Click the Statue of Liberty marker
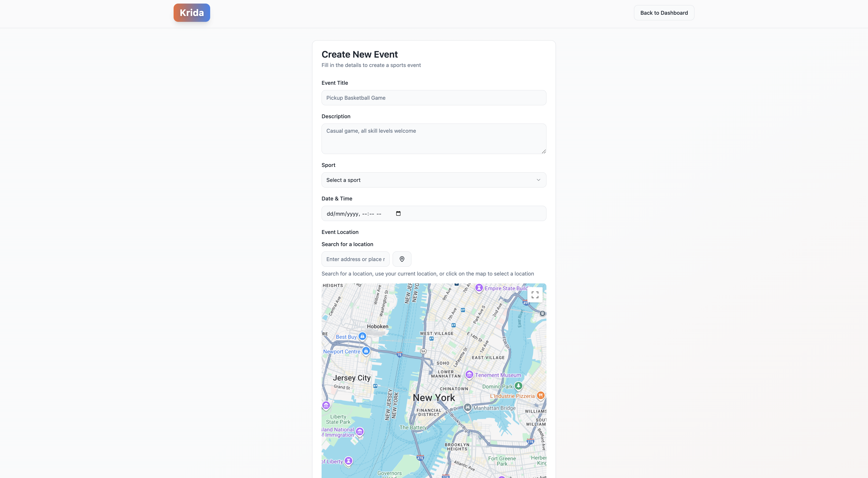This screenshot has height=478, width=868. (x=348, y=460)
